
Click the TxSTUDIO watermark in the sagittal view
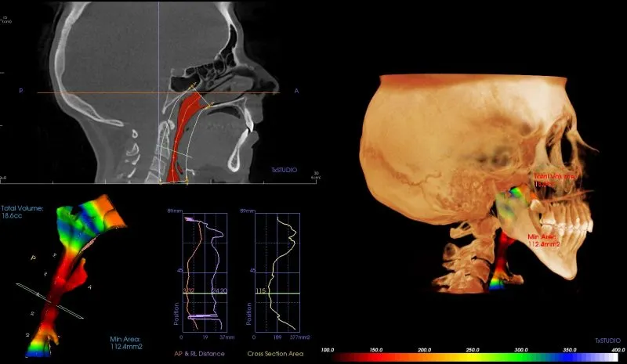coord(285,170)
